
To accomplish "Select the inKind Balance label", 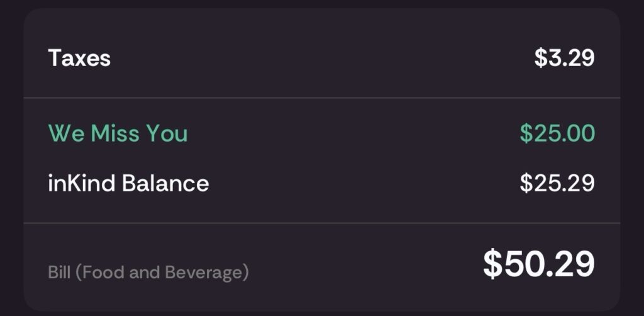I will tap(128, 183).
